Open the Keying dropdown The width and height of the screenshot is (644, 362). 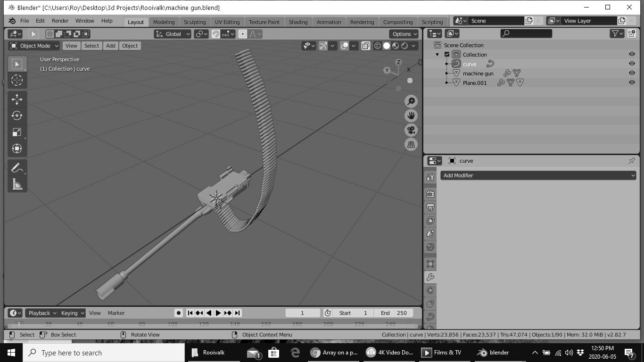click(x=72, y=313)
